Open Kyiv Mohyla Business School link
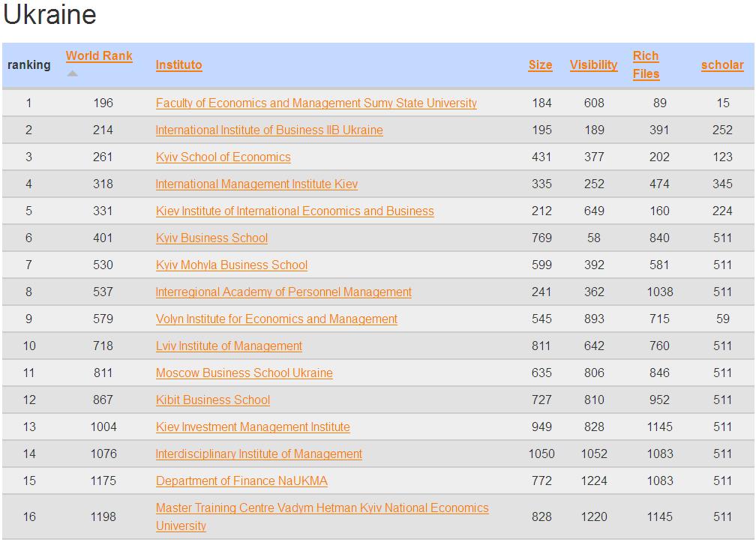Image resolution: width=756 pixels, height=542 pixels. point(232,265)
